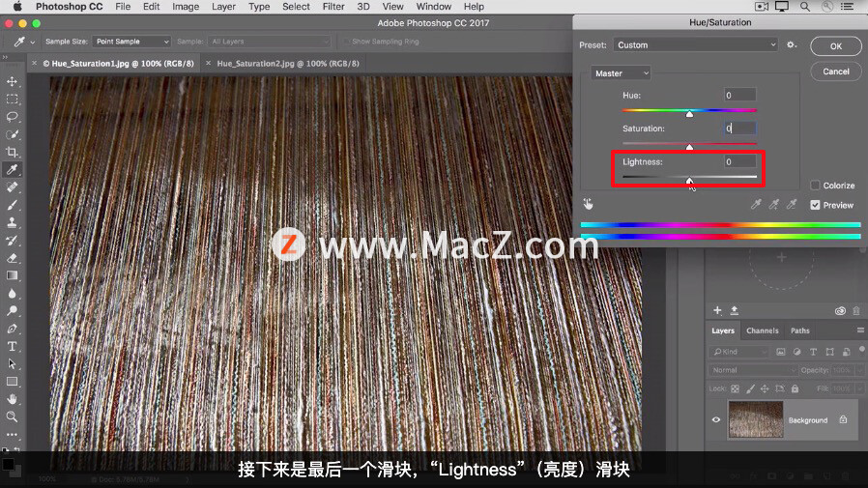Toggle the smart object layer filter icon

[847, 352]
